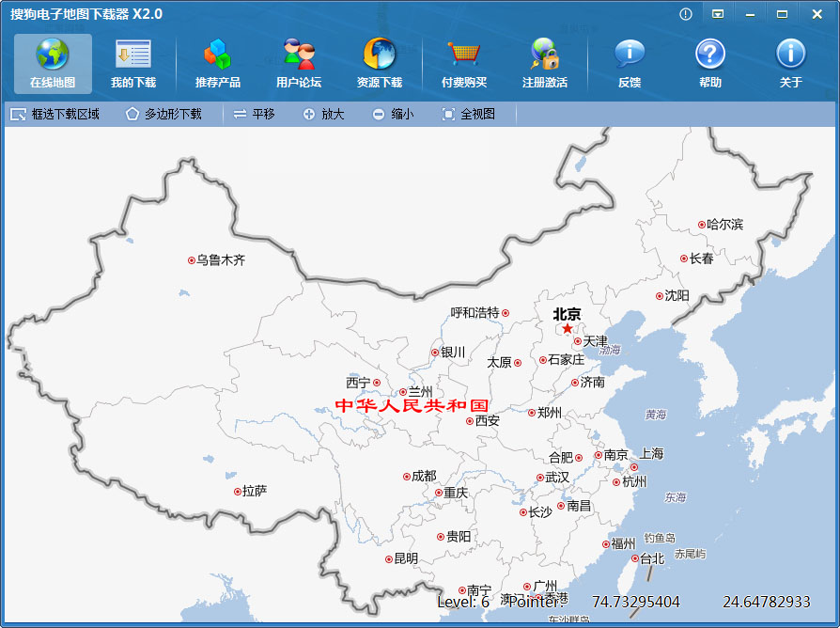The width and height of the screenshot is (840, 628).
Task: Click the 武汉 city label
Action: pos(557,478)
